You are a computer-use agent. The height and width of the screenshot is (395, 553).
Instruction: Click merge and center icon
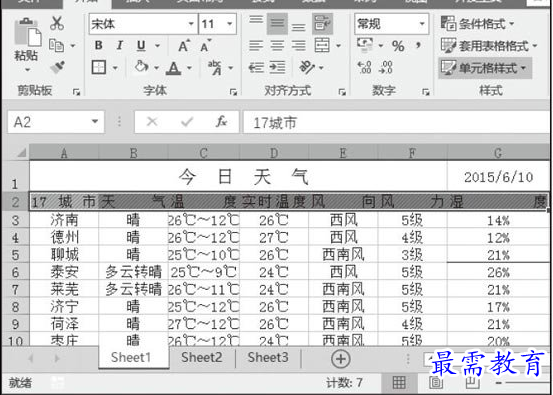(322, 45)
